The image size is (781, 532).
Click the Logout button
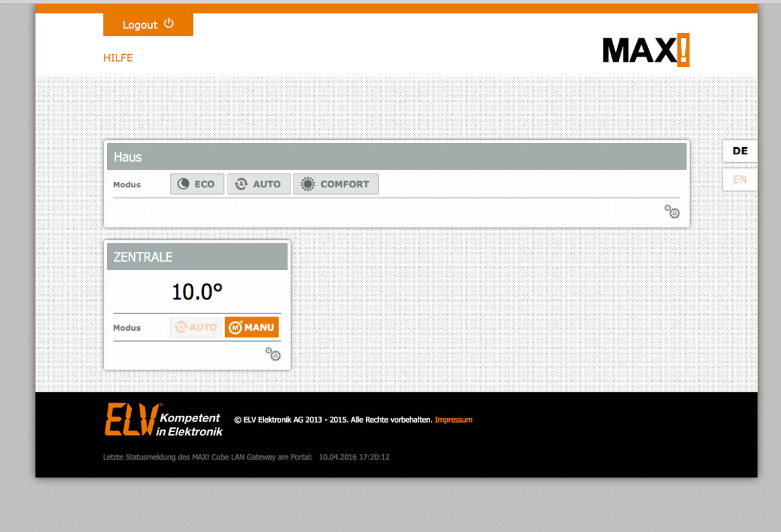[x=148, y=24]
